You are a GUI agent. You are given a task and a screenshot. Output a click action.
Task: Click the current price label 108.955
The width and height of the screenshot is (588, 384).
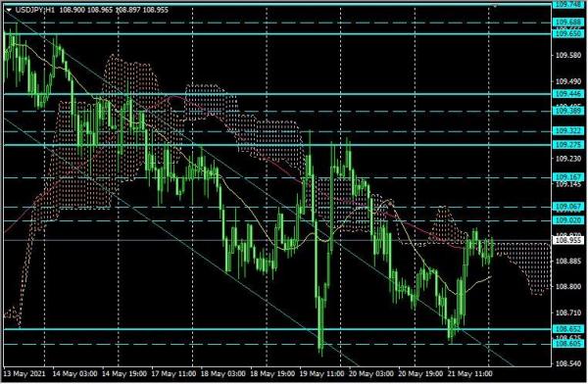click(x=568, y=240)
